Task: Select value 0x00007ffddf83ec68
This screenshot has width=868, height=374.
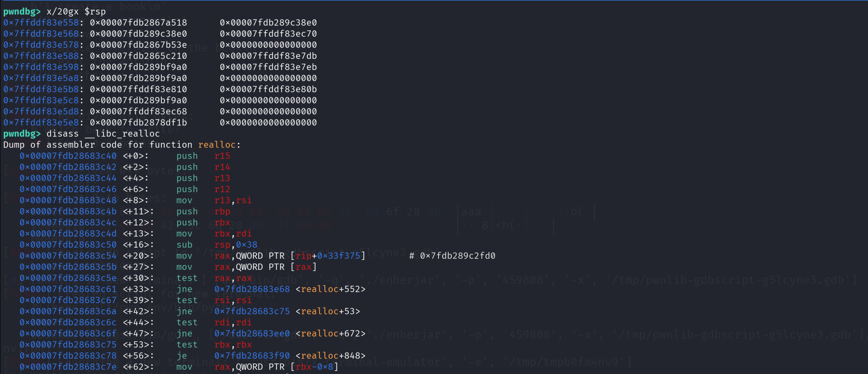Action: click(x=138, y=111)
